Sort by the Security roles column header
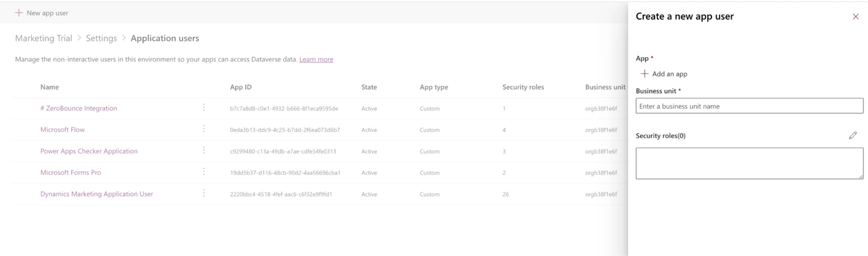The height and width of the screenshot is (256, 868). pos(523,87)
